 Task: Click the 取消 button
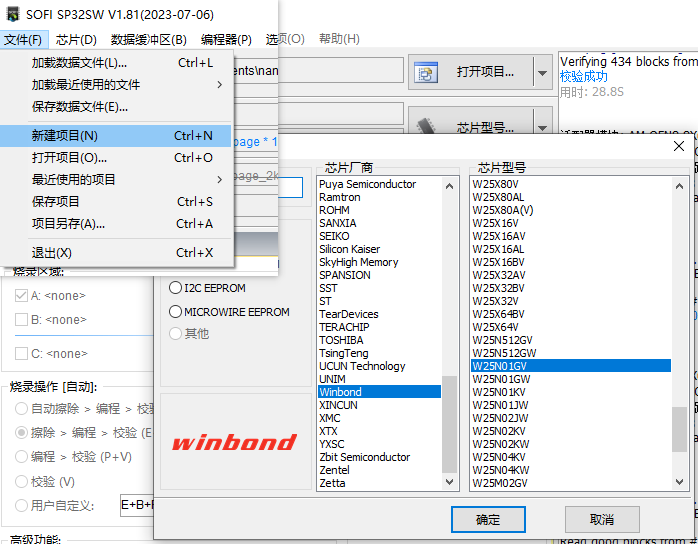pyautogui.click(x=602, y=520)
